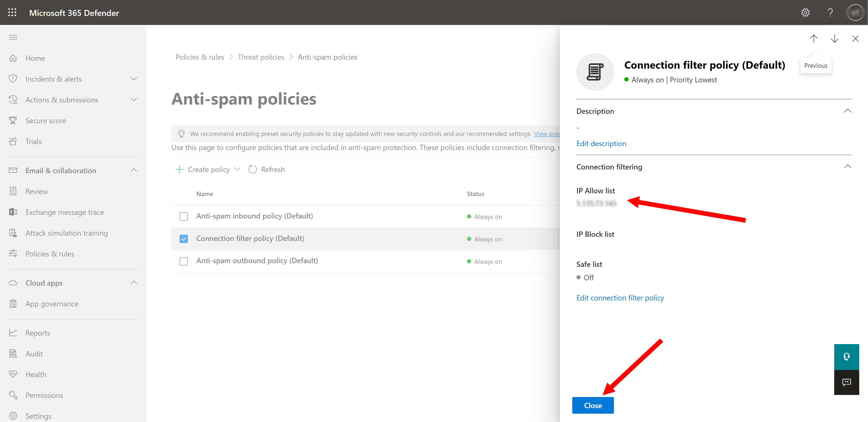Click the blue Close button
Image resolution: width=868 pixels, height=422 pixels.
593,406
